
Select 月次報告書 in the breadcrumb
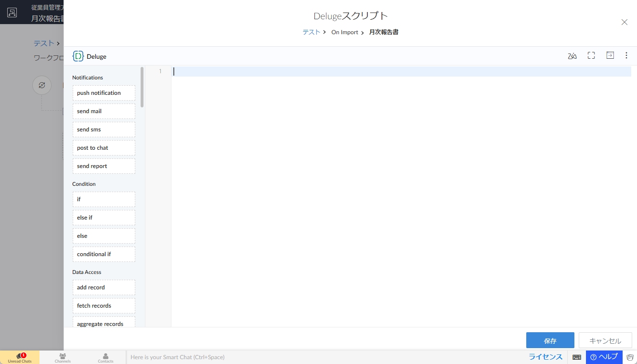(x=384, y=32)
